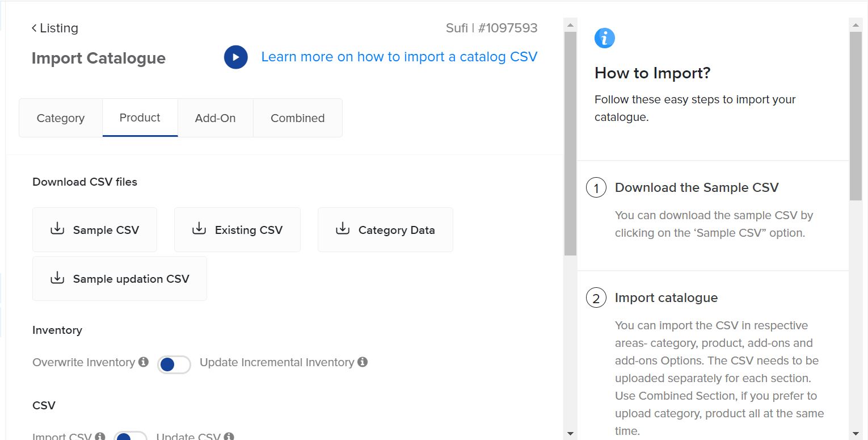Screen dimensions: 868x440
Task: Select the Combined tab
Action: pos(297,118)
